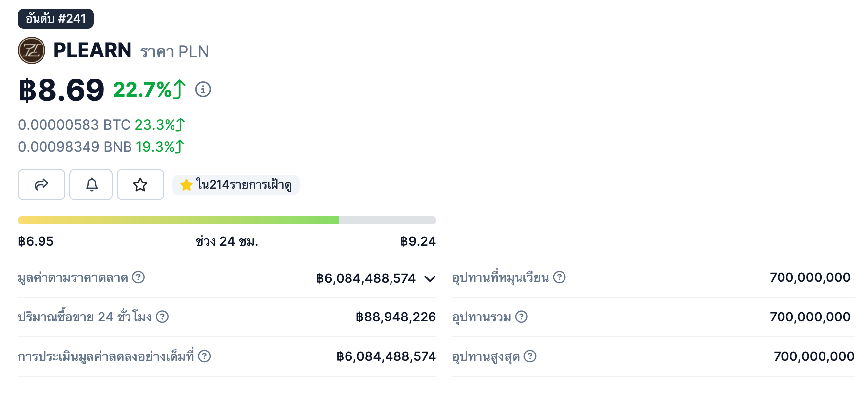
Task: Click the share icon
Action: [x=42, y=185]
